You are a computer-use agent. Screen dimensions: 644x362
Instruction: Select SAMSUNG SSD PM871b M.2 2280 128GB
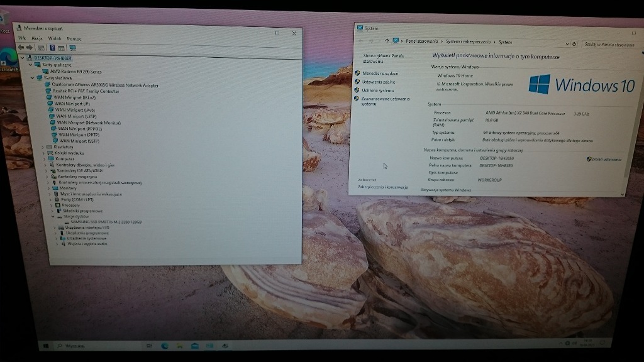tap(106, 222)
